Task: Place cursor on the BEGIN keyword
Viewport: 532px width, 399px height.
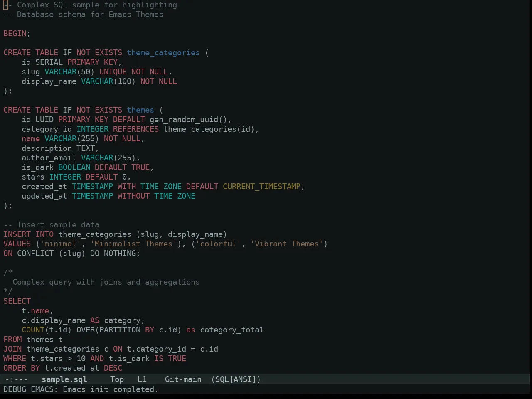Action: coord(15,34)
